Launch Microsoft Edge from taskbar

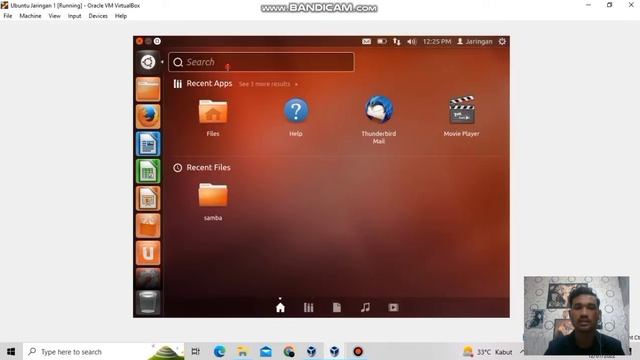[x=219, y=351]
